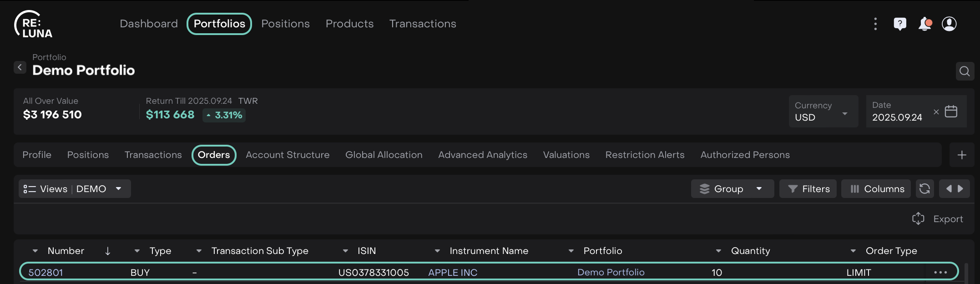
Task: Click the Filters button
Action: click(x=808, y=189)
